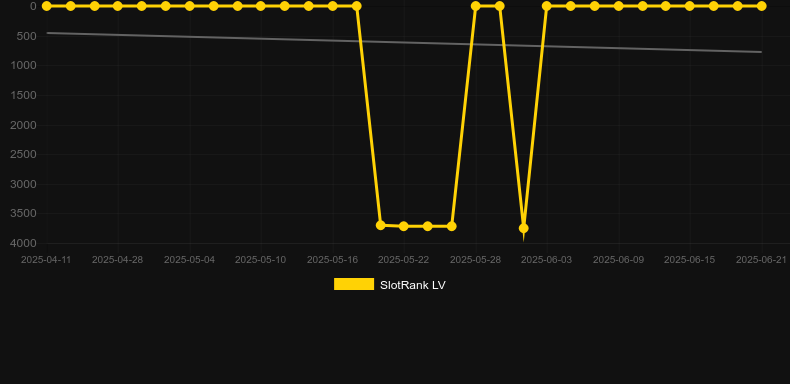
Task: Click the data point at 2025-06-15
Action: pyautogui.click(x=690, y=6)
